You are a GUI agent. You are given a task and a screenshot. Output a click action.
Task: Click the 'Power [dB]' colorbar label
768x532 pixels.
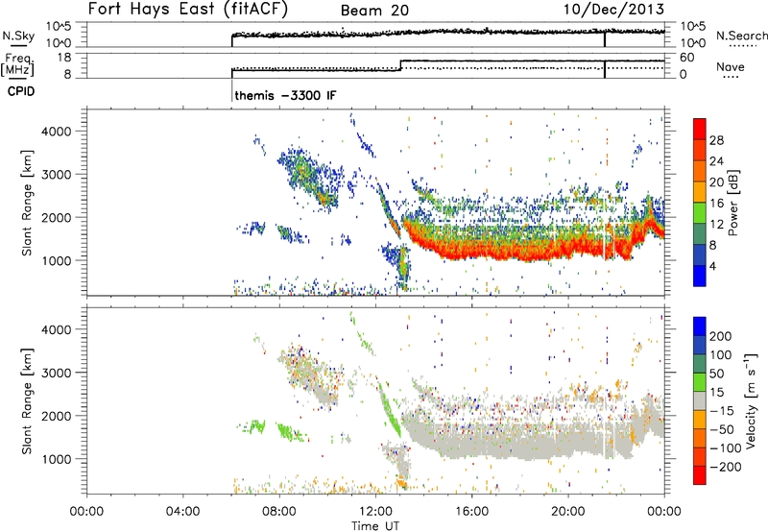coord(732,203)
